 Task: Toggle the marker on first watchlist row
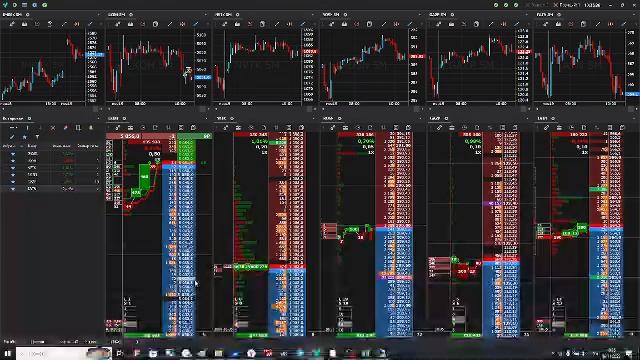(x=13, y=154)
